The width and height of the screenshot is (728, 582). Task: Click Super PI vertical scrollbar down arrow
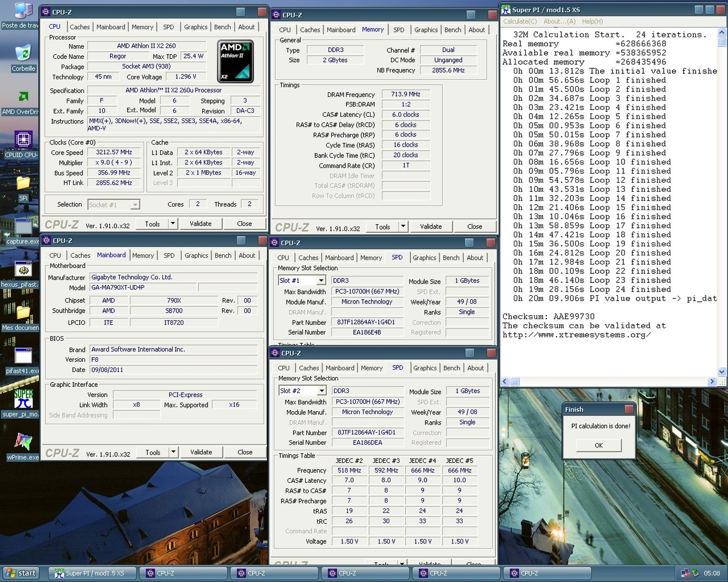coord(722,371)
